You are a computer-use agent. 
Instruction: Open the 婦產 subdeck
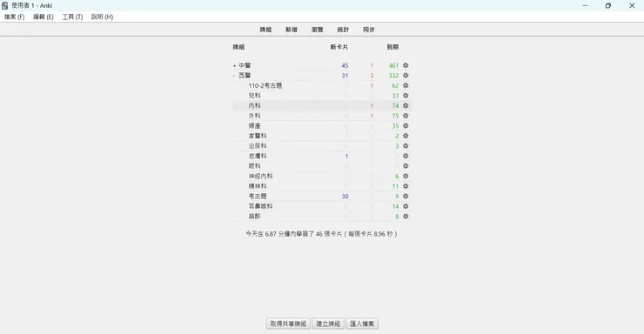[255, 126]
